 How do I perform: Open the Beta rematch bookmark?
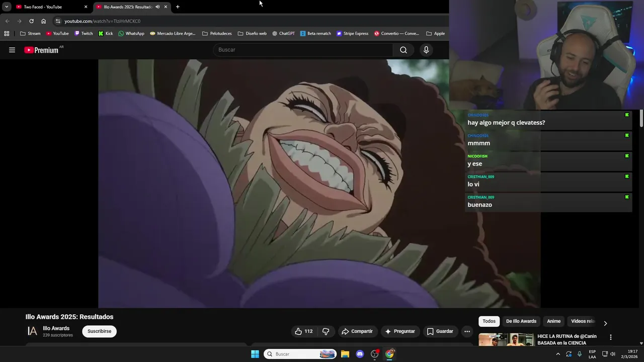[x=315, y=34]
